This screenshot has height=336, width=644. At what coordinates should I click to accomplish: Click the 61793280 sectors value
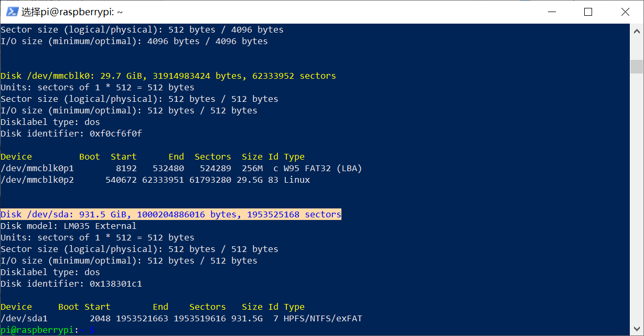point(210,180)
